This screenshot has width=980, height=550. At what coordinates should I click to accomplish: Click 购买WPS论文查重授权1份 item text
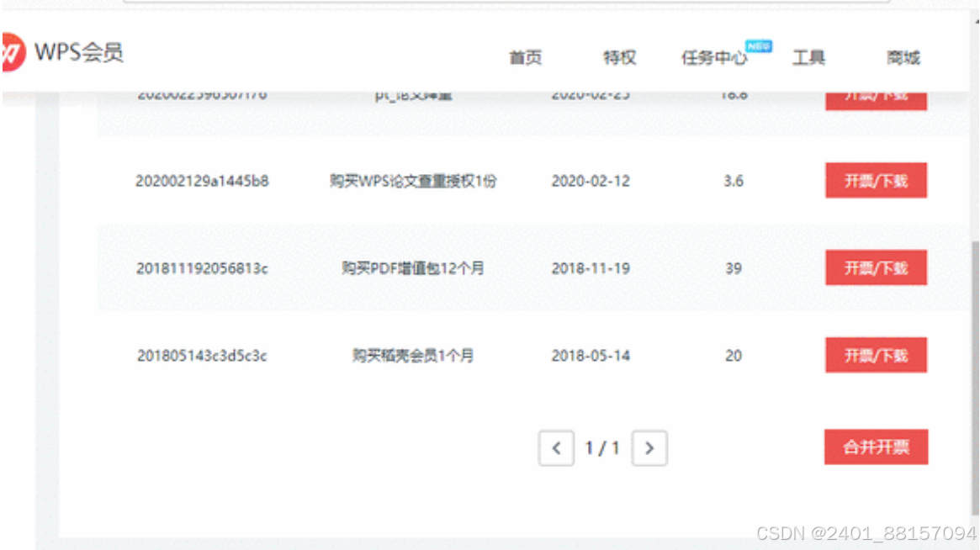(x=412, y=182)
